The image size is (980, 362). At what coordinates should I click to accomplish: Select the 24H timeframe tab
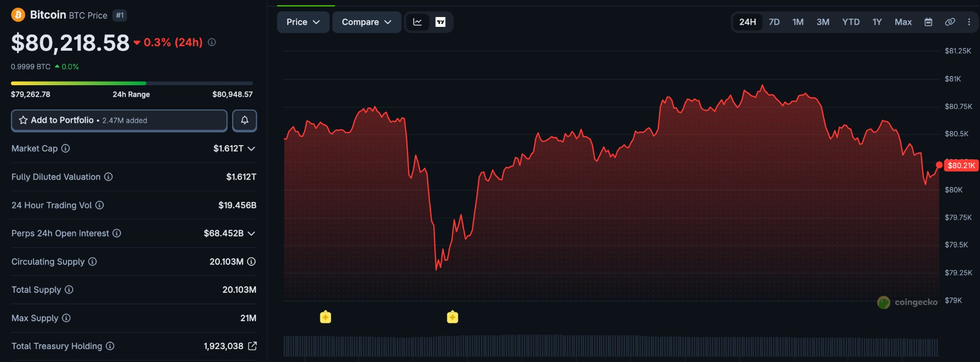pos(747,22)
